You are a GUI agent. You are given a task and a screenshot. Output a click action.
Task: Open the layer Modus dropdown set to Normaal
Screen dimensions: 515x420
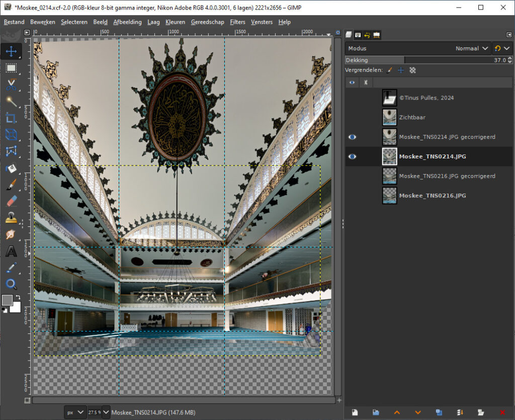(x=472, y=48)
